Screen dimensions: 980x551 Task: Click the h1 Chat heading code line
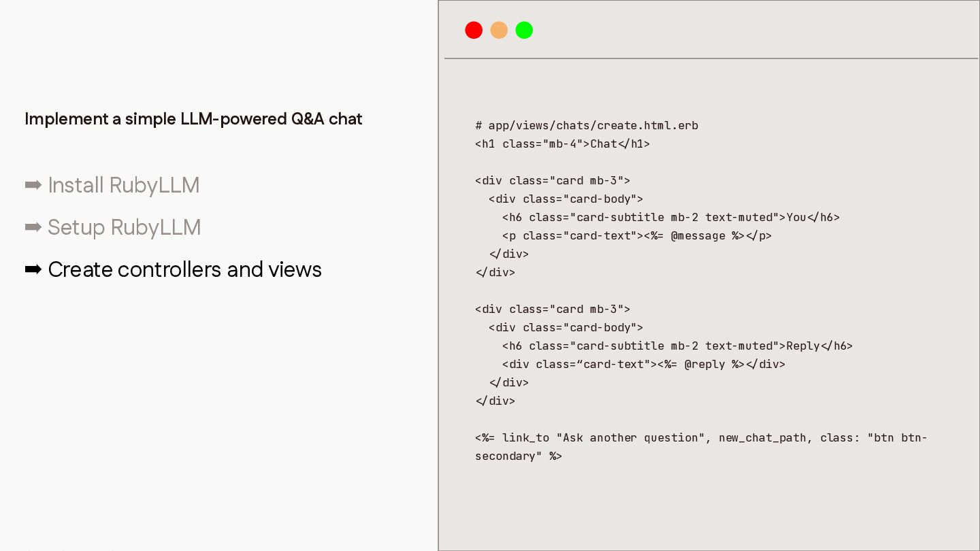pyautogui.click(x=562, y=144)
